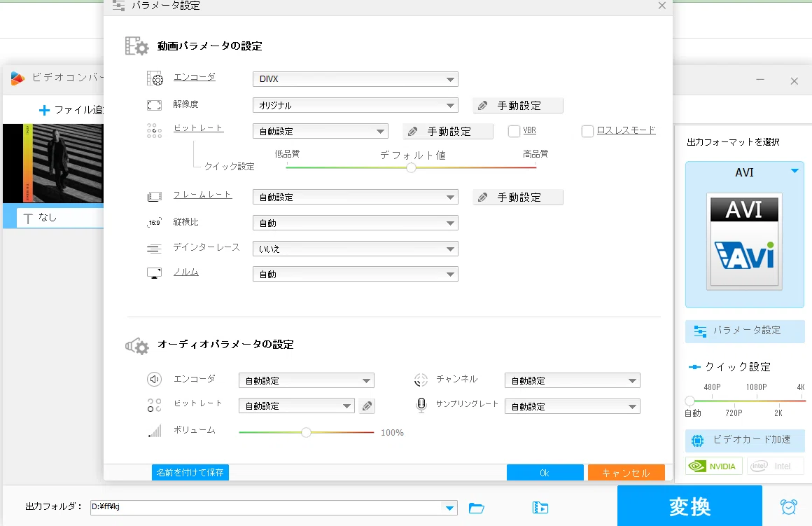Expand the AVI output format arrow

click(794, 171)
